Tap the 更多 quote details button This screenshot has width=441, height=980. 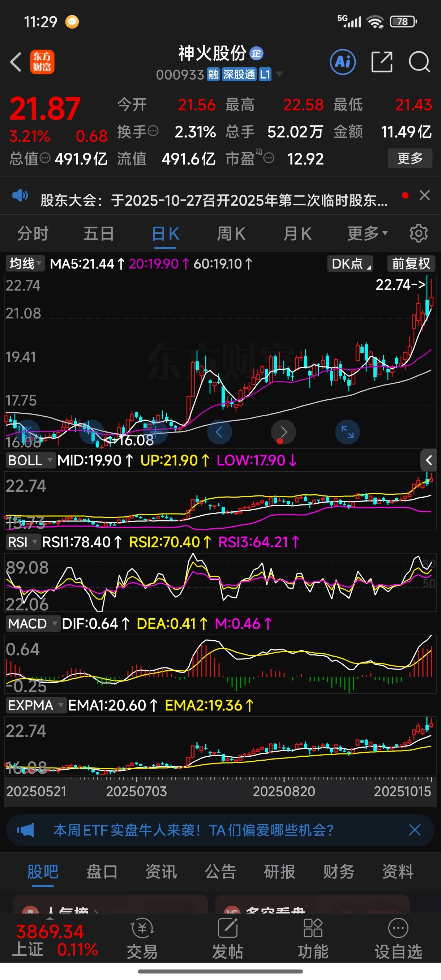tap(410, 158)
